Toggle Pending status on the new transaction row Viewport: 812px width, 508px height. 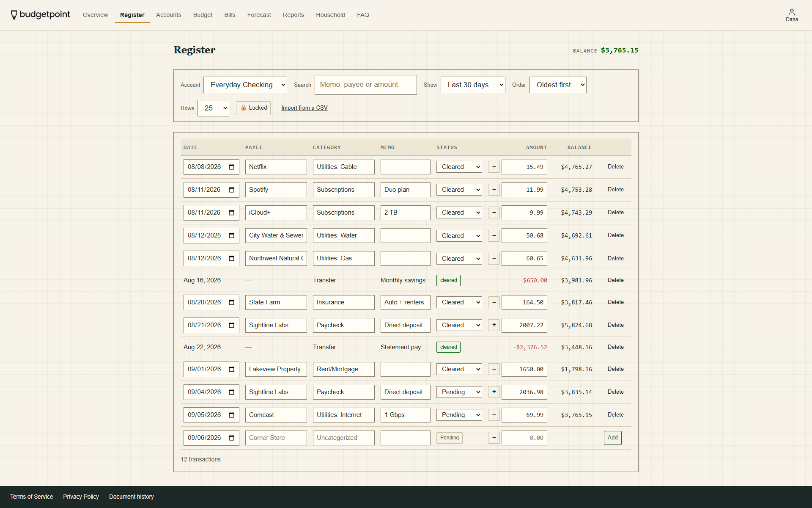pyautogui.click(x=449, y=438)
